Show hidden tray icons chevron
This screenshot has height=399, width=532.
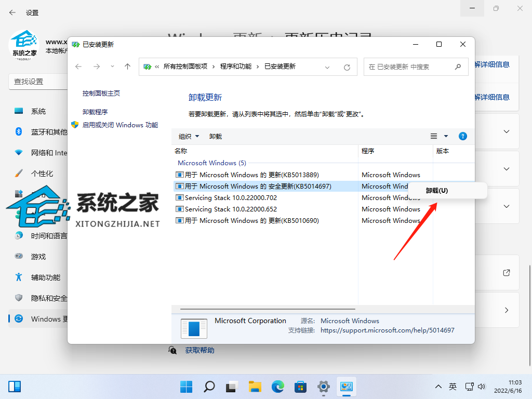pyautogui.click(x=438, y=387)
